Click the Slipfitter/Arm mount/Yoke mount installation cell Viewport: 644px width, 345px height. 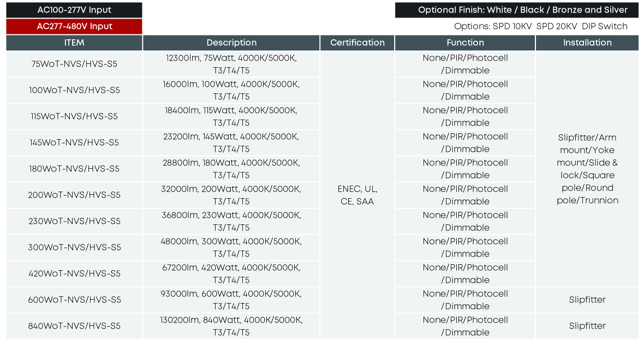tap(587, 169)
